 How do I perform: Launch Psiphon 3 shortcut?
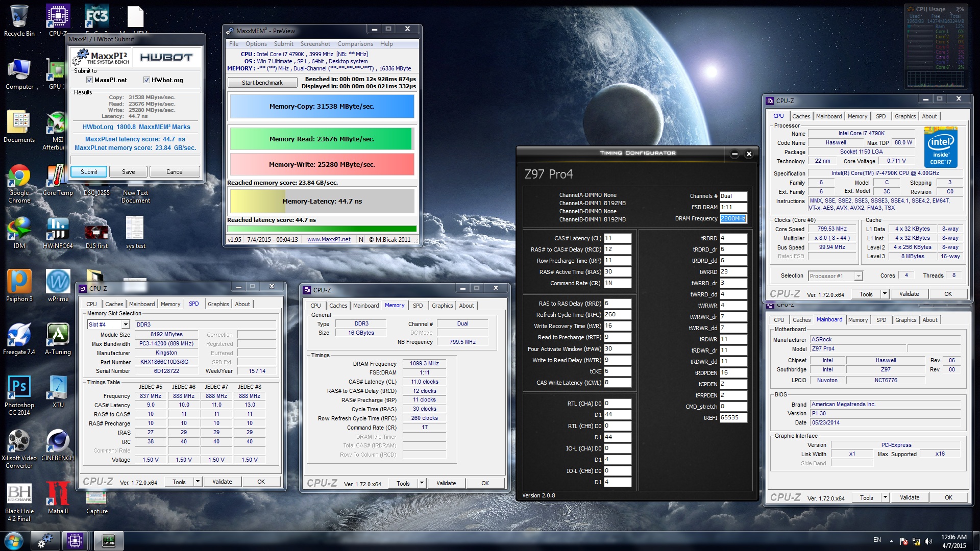coord(19,287)
